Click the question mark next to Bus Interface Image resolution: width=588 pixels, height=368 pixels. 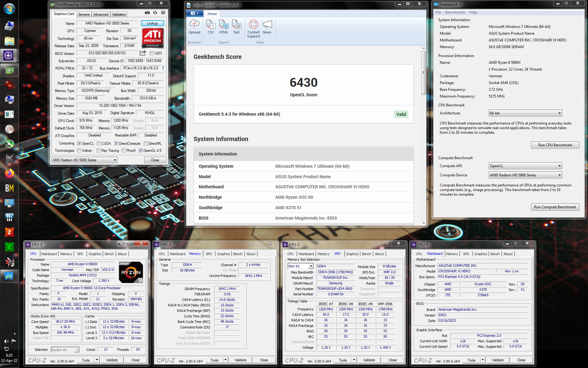[163, 68]
